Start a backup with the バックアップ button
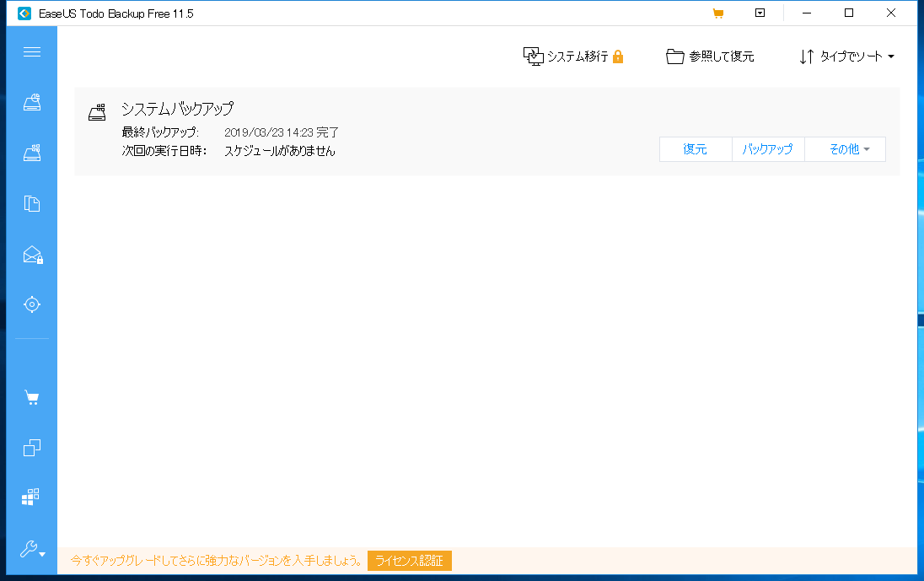 pyautogui.click(x=767, y=148)
